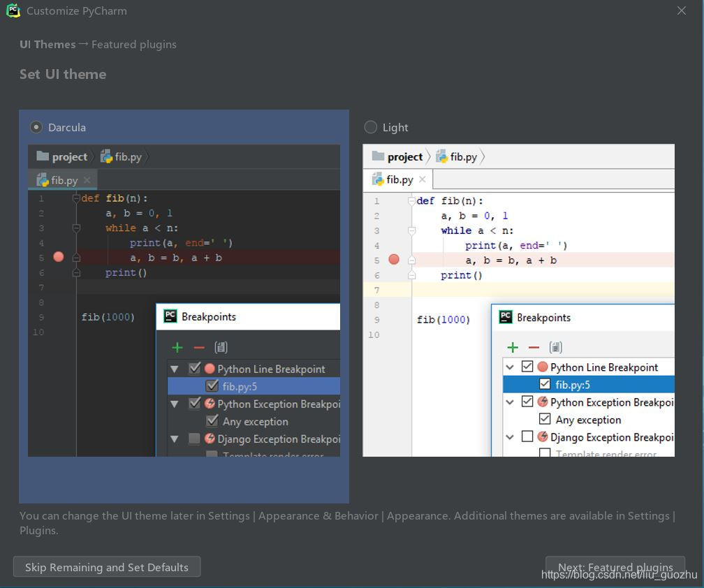The image size is (704, 588).
Task: Toggle fib.py:5 checkbox in Darcula preview
Action: tap(212, 385)
